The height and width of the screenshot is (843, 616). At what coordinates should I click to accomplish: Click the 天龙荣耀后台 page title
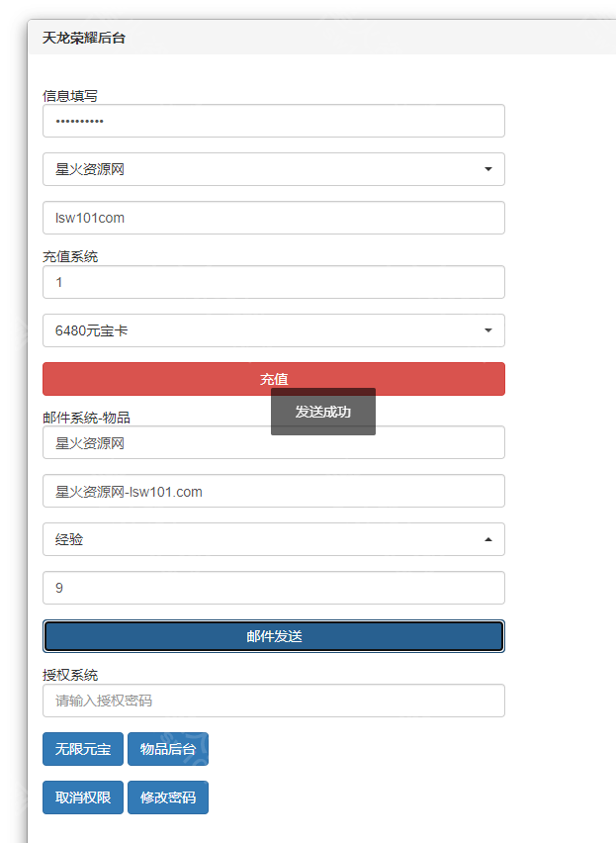pyautogui.click(x=73, y=37)
